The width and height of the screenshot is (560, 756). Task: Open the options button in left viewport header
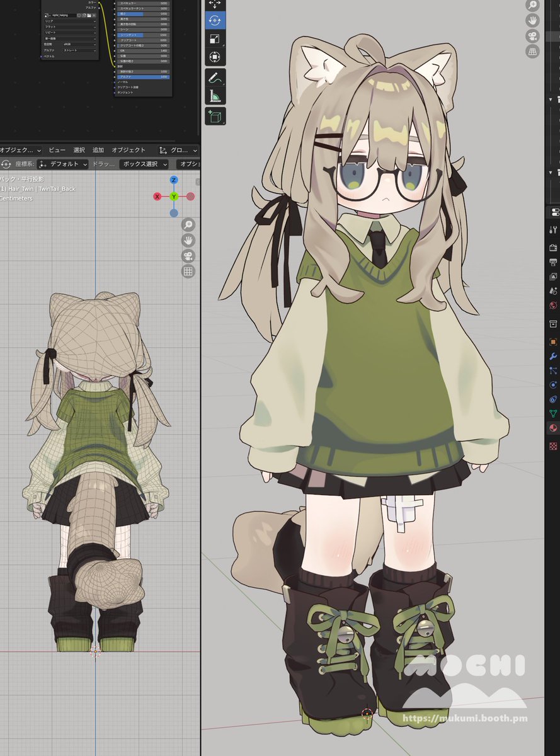point(188,164)
